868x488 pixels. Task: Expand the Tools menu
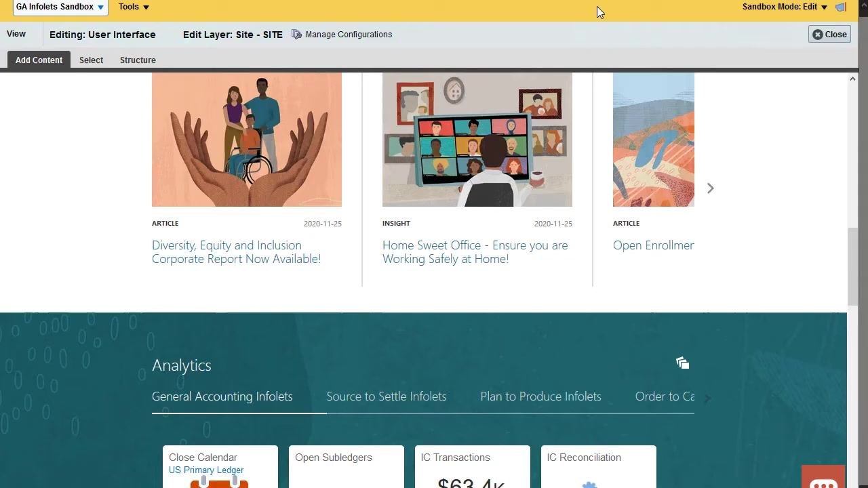134,7
